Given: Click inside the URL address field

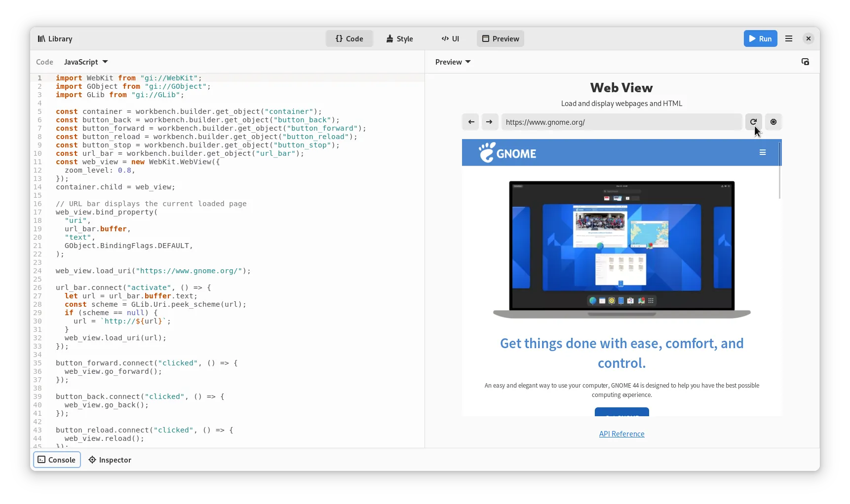Looking at the screenshot, I should click(621, 122).
